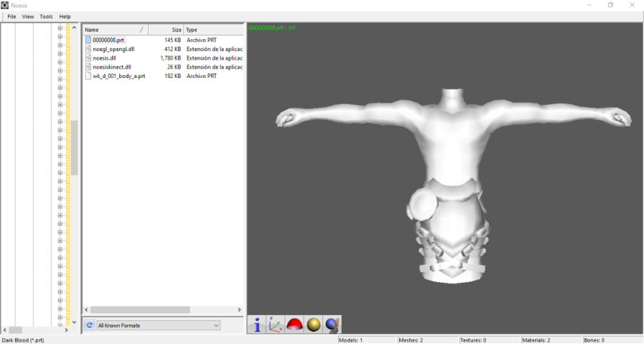Click the wk_d_001_body_a.prt file icon
This screenshot has height=344, width=644.
click(88, 76)
